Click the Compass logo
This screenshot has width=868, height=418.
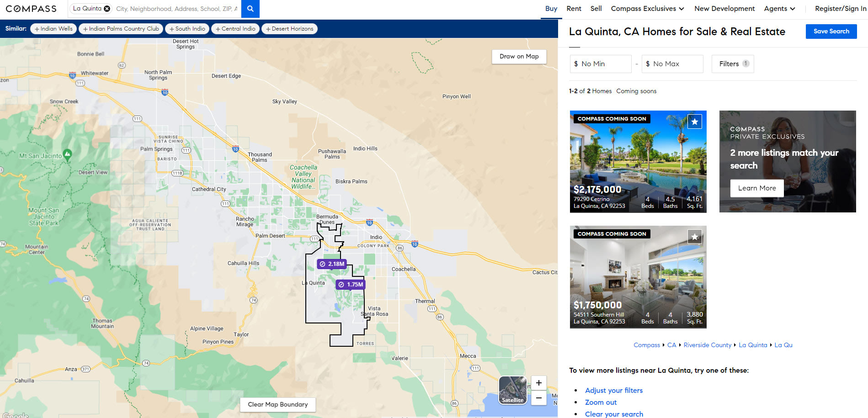pos(31,9)
